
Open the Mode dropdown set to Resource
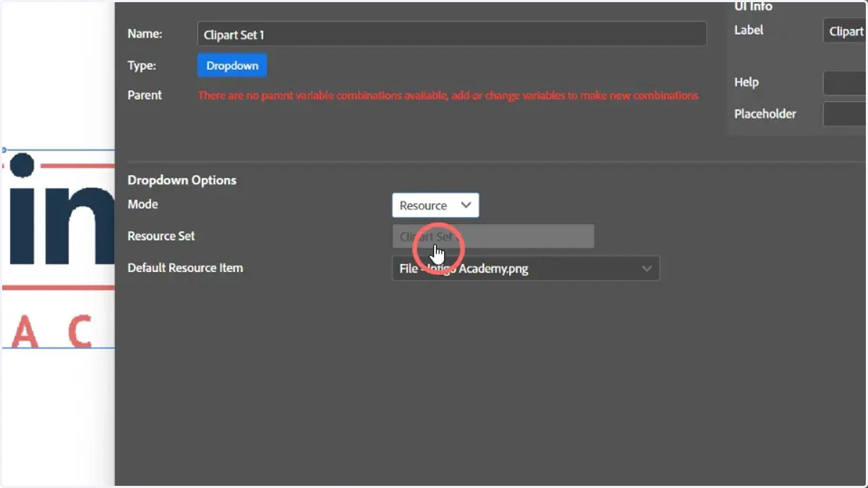coord(435,205)
